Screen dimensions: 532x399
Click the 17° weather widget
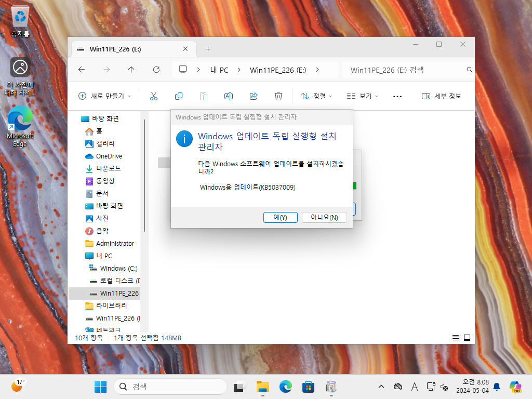(x=18, y=386)
